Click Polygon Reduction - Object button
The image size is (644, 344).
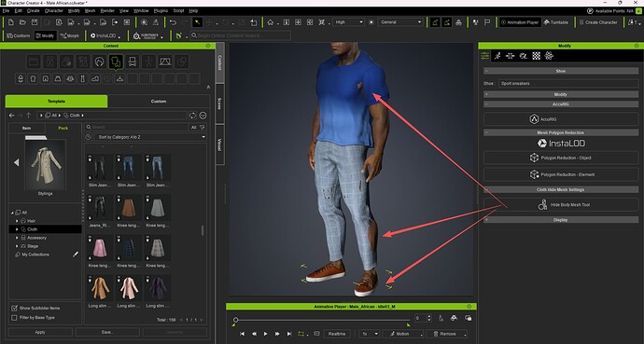tap(561, 158)
